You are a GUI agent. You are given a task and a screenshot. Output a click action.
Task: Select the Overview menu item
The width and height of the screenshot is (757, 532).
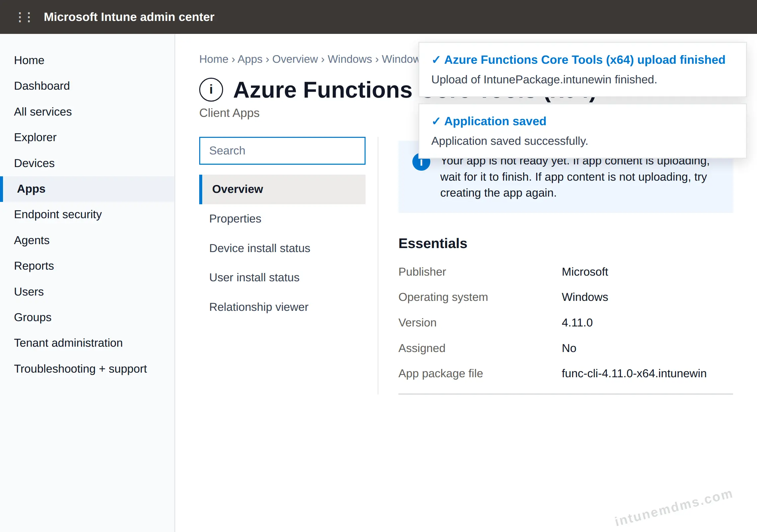[x=282, y=189]
